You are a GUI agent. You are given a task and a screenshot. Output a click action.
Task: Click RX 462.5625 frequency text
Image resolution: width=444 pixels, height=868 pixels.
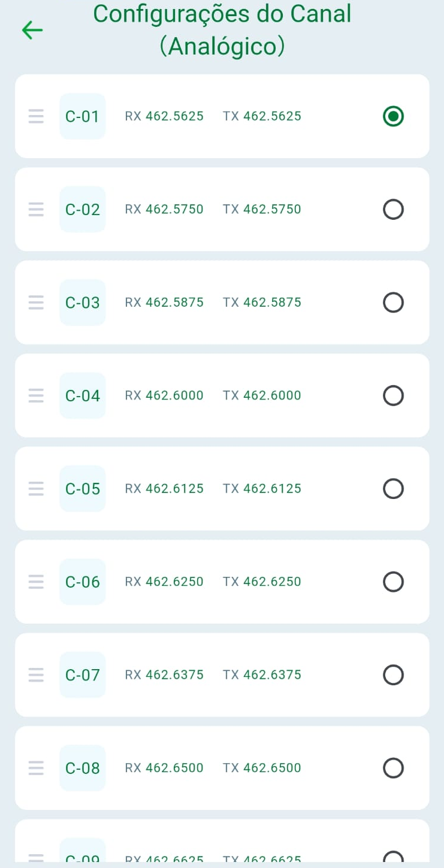164,116
